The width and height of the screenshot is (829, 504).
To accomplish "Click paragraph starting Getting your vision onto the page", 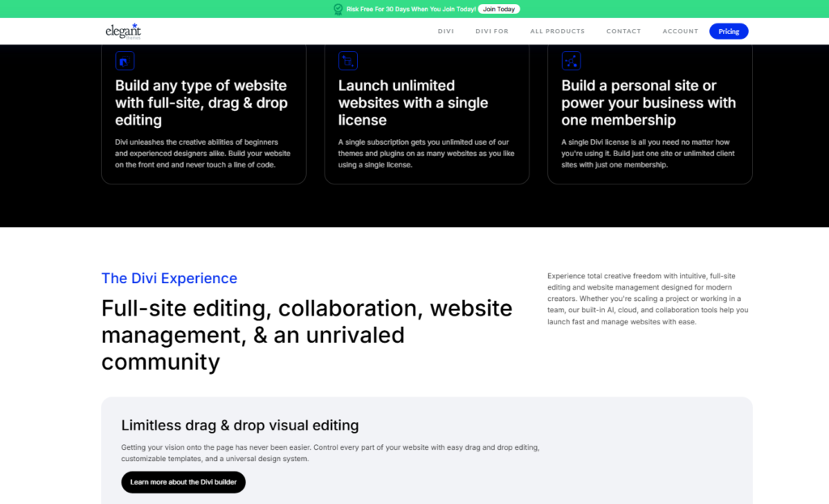I will [330, 453].
